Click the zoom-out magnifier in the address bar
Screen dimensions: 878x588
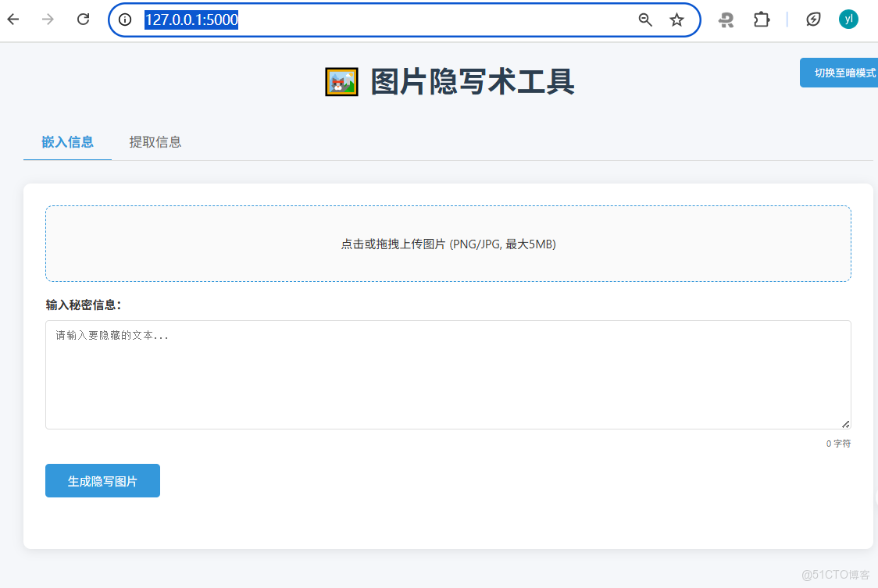tap(644, 20)
